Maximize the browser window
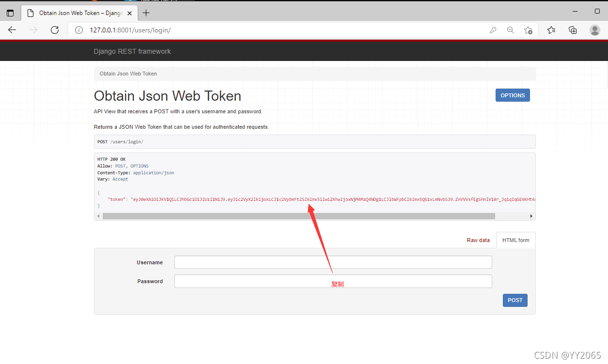Viewport: 608px width, 364px height. (597, 11)
